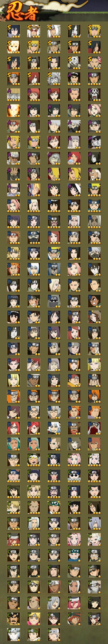Select B-rank Kimimaro with two red forehead dots
The height and width of the screenshot is (644, 108).
pyautogui.click(x=74, y=222)
